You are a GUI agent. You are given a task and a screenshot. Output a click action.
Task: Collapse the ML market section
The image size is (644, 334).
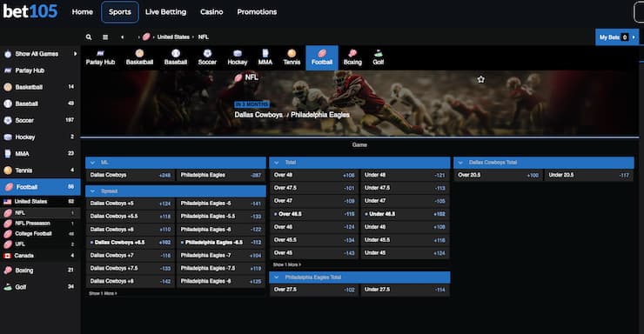click(93, 163)
